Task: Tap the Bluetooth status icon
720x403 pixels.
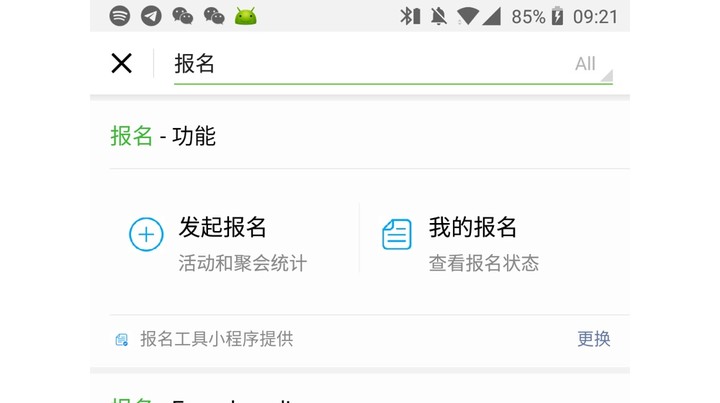Action: (x=410, y=17)
